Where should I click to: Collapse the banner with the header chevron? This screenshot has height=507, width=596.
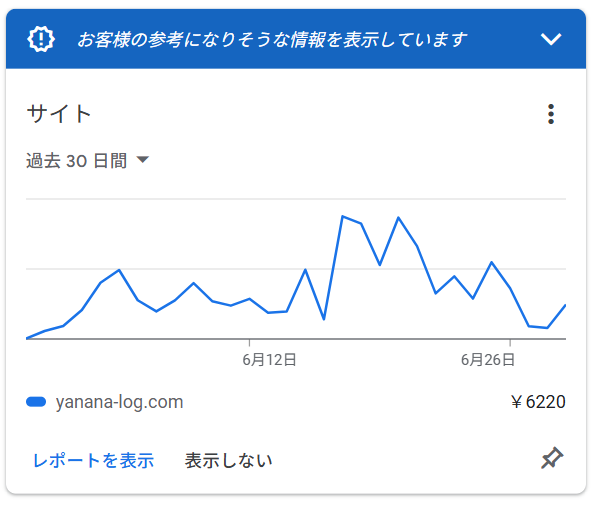[551, 39]
